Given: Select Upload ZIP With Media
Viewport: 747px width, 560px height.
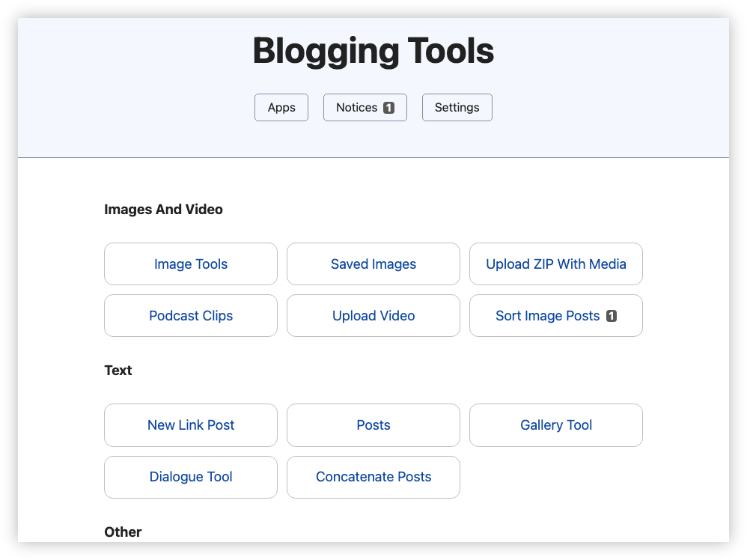Looking at the screenshot, I should click(x=555, y=264).
